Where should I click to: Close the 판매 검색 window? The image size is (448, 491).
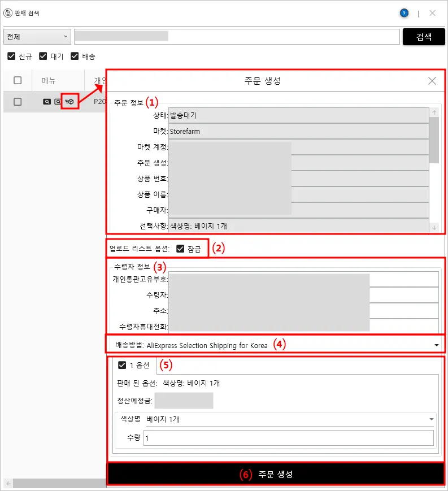(432, 13)
